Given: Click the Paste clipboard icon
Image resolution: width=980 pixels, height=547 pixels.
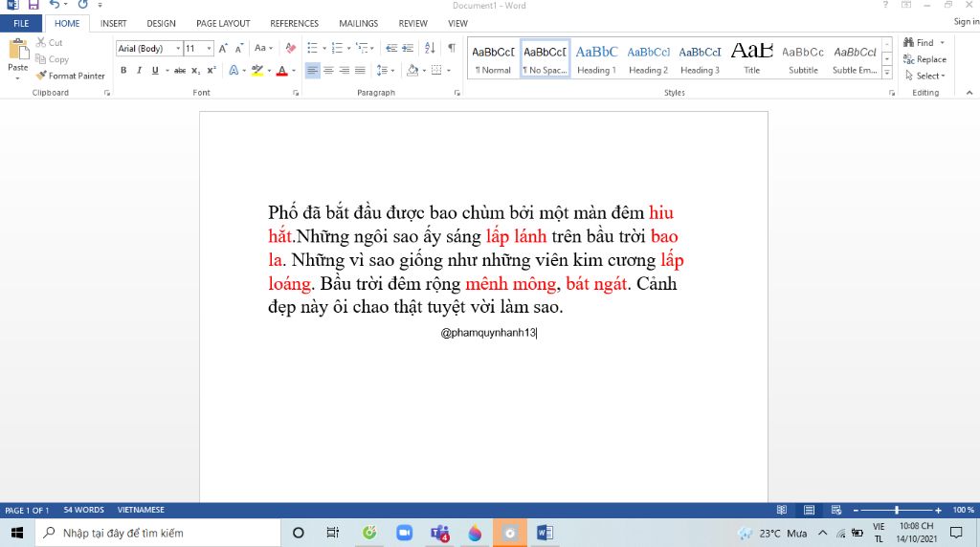Looking at the screenshot, I should [18, 50].
